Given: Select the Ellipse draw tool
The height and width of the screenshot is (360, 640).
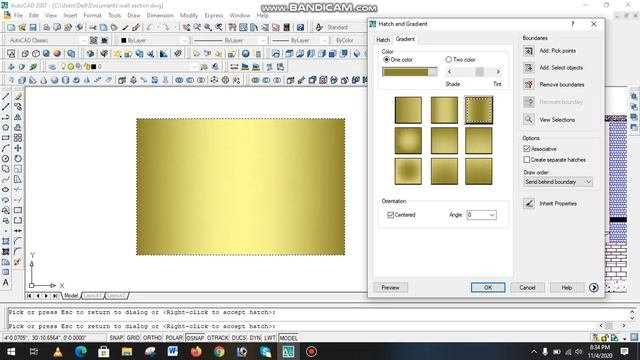Looking at the screenshot, I should tap(6, 189).
